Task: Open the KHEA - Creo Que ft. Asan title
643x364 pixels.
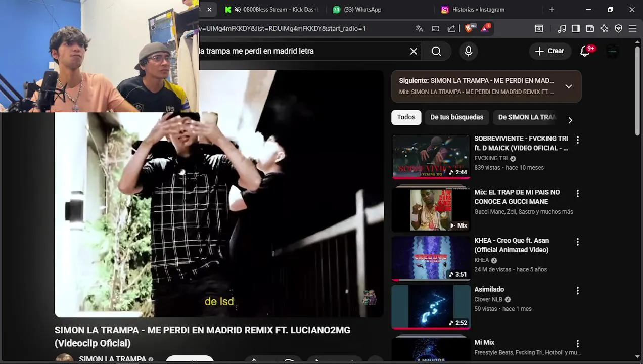Action: [x=512, y=245]
